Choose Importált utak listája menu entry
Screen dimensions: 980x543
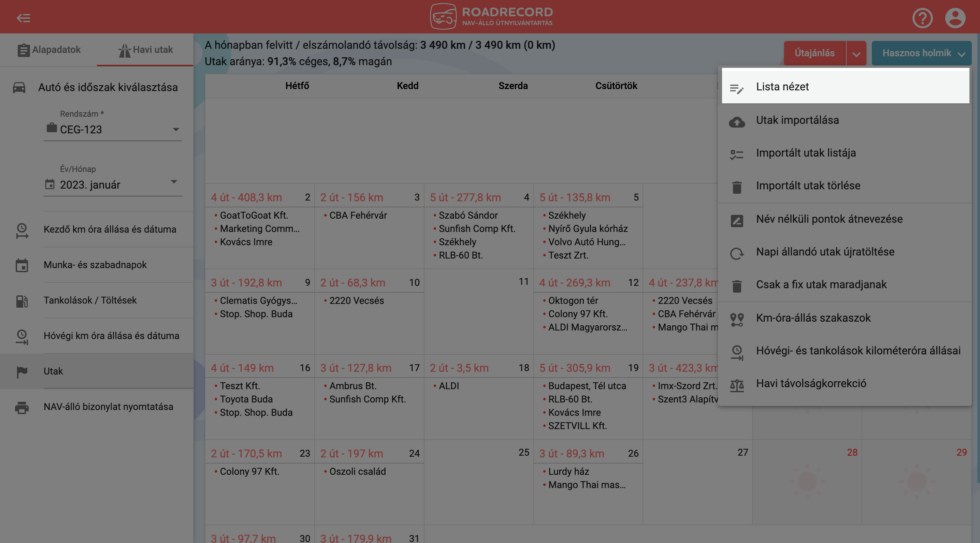pyautogui.click(x=845, y=153)
